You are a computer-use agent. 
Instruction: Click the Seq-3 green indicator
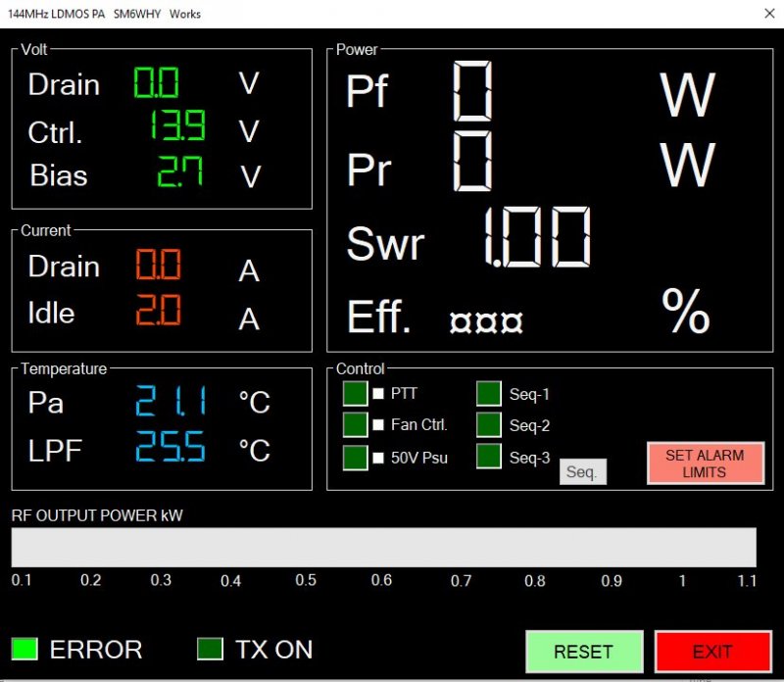(x=488, y=457)
